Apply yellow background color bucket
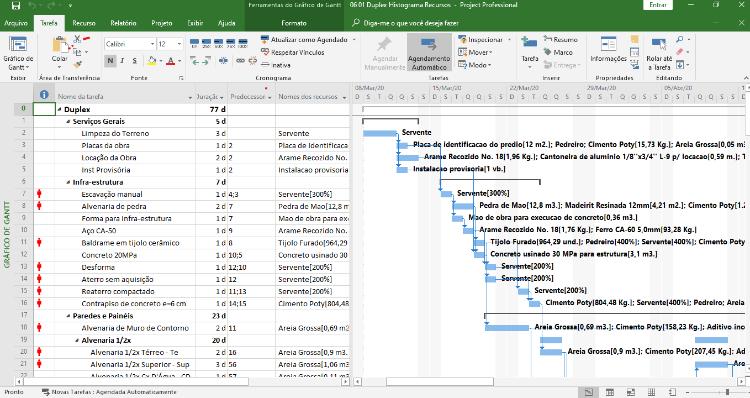The image size is (750, 398). (x=152, y=61)
